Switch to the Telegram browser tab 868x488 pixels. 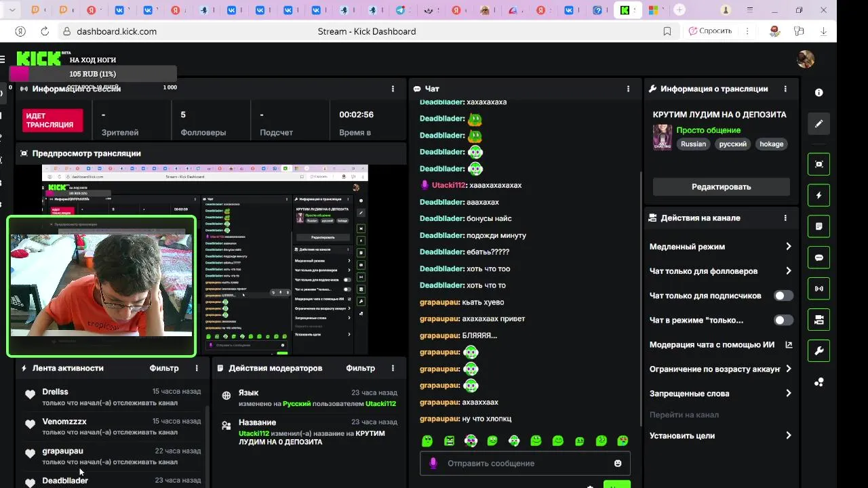tap(401, 10)
